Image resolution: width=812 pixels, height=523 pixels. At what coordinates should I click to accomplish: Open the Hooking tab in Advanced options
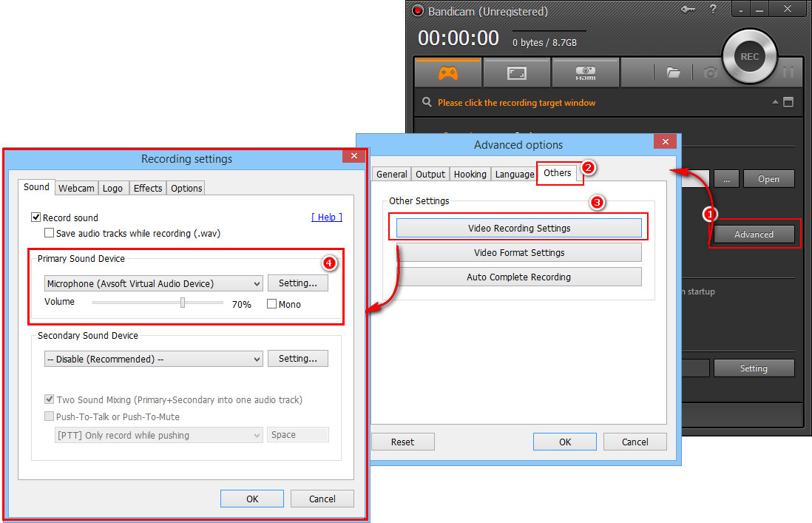pyautogui.click(x=470, y=174)
